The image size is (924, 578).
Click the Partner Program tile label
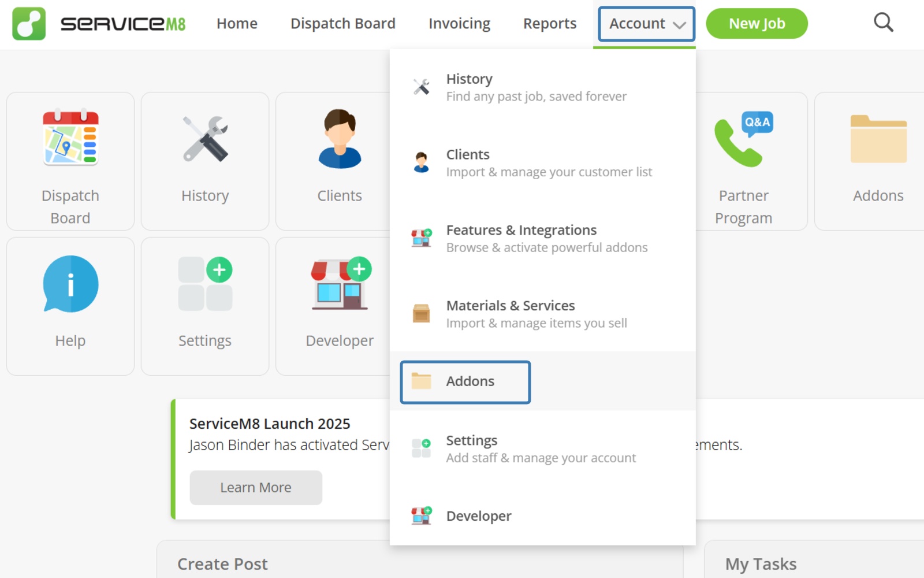744,206
